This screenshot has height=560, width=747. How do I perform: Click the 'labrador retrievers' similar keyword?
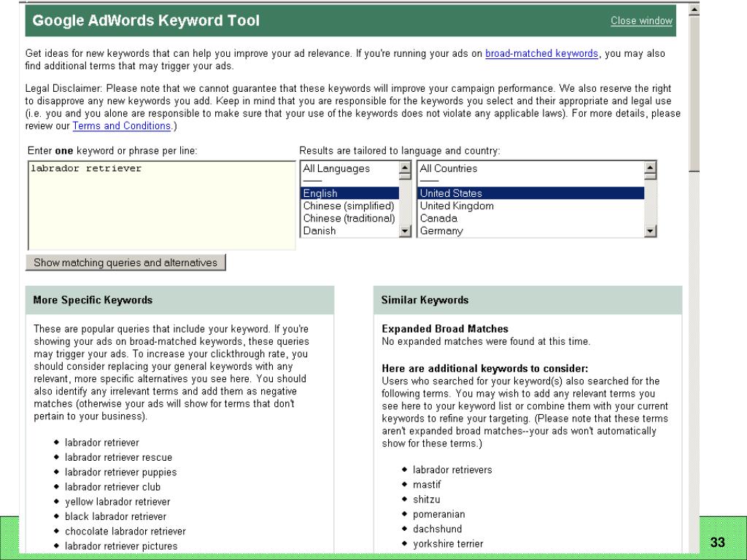[x=452, y=470]
